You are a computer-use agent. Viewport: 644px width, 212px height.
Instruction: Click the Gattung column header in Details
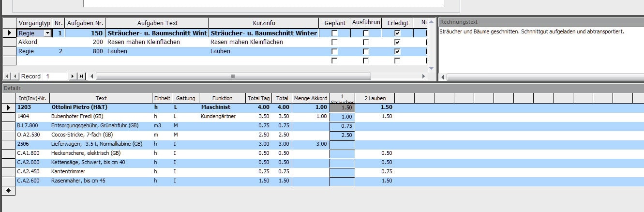coord(185,98)
